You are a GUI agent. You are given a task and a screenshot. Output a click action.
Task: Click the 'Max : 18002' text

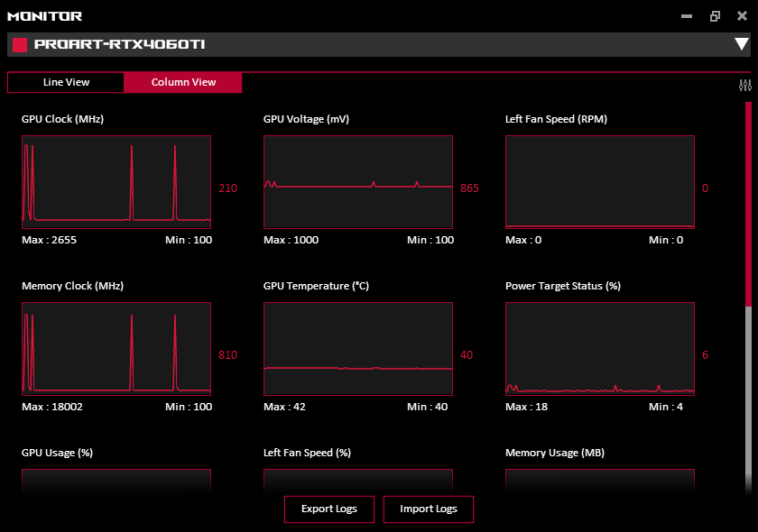point(52,407)
